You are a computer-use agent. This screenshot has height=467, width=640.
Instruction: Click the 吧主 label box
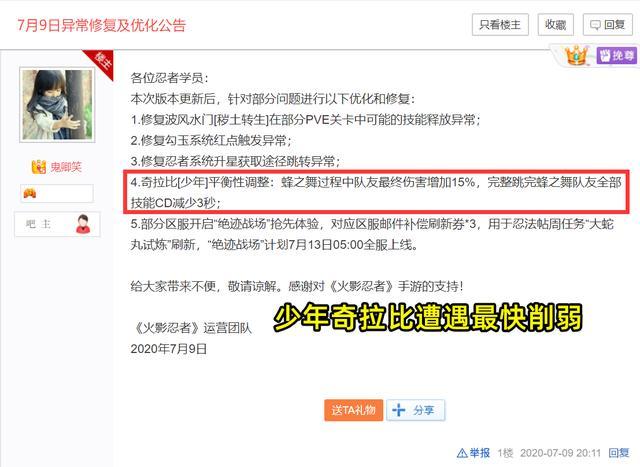click(x=57, y=224)
